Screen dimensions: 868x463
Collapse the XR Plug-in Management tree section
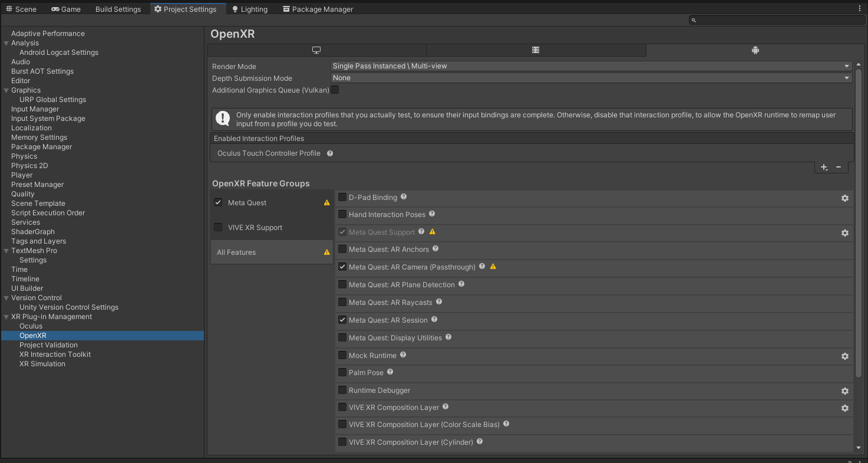pos(6,317)
